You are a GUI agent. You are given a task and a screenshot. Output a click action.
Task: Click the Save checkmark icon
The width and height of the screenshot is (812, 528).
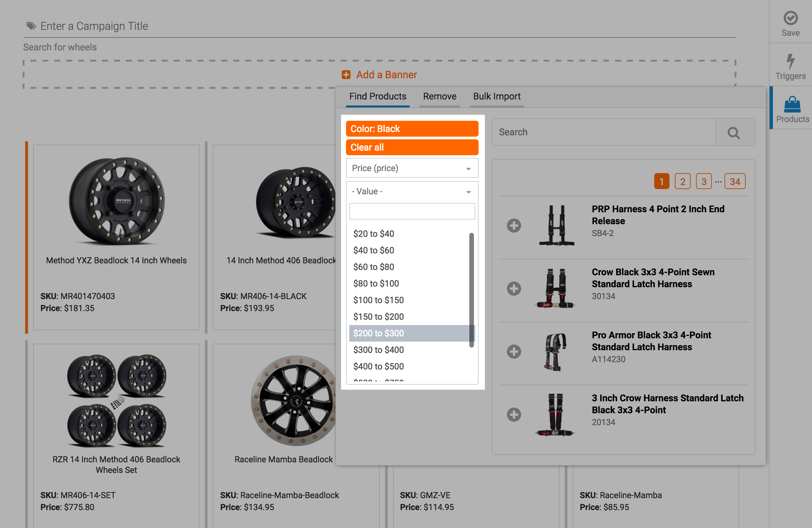[x=790, y=18]
